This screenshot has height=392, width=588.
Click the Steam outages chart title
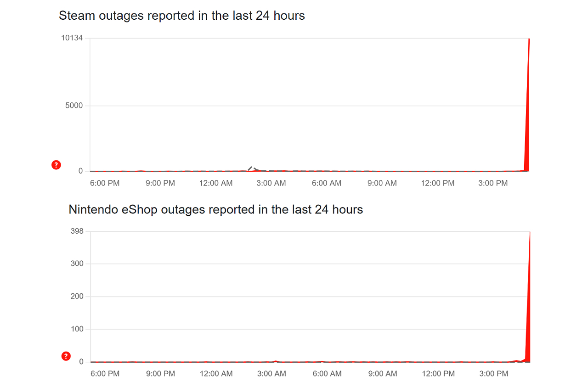(181, 16)
